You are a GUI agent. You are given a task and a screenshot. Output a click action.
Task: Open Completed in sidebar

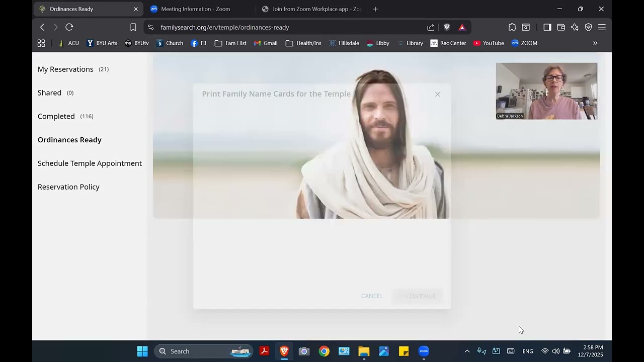click(x=65, y=117)
